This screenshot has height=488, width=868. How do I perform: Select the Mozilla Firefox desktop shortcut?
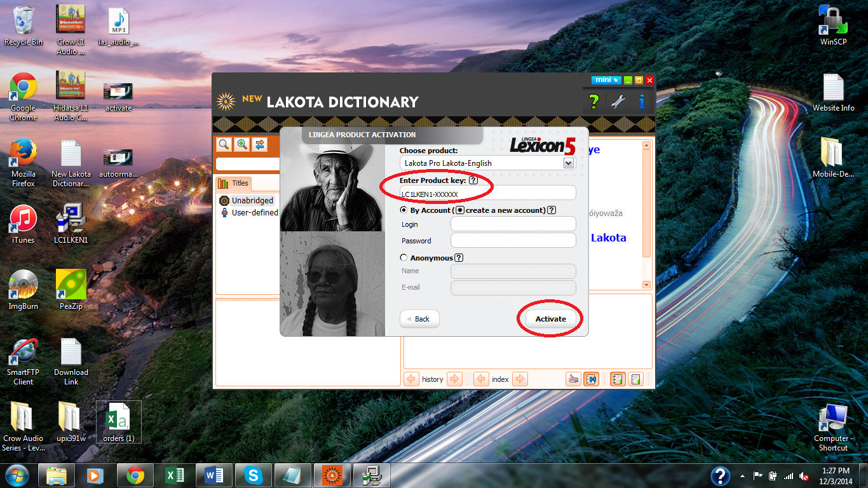[24, 163]
